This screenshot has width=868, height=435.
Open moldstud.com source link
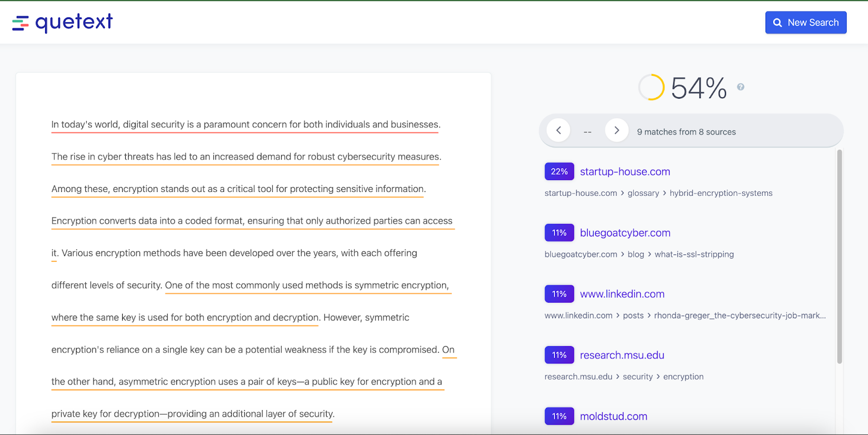pyautogui.click(x=614, y=417)
